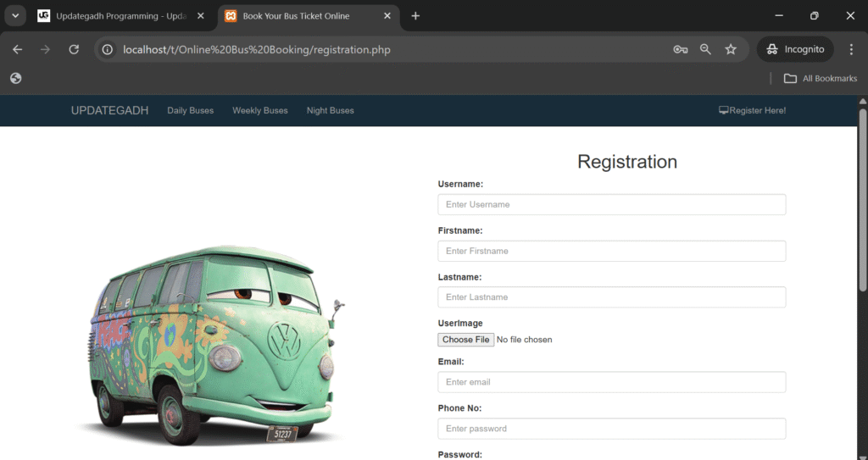Open the Weekly Buses menu item
This screenshot has height=460, width=868.
[x=260, y=111]
